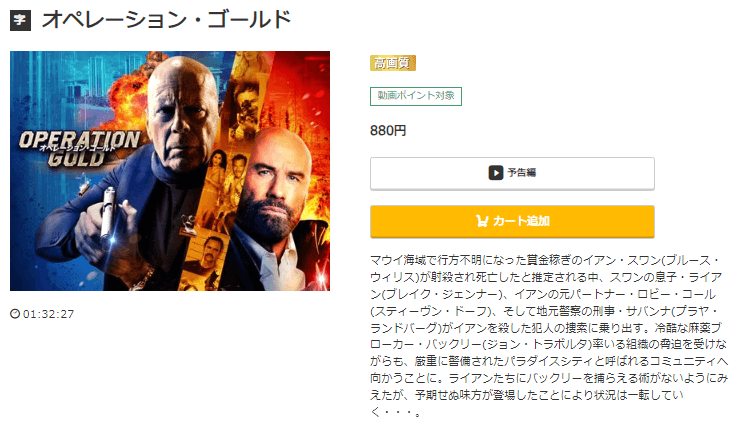Add to cart with カート追加 button

tap(512, 221)
